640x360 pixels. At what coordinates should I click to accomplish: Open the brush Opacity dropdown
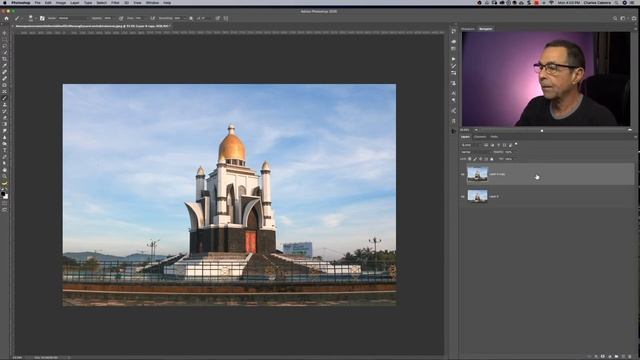tap(108, 18)
